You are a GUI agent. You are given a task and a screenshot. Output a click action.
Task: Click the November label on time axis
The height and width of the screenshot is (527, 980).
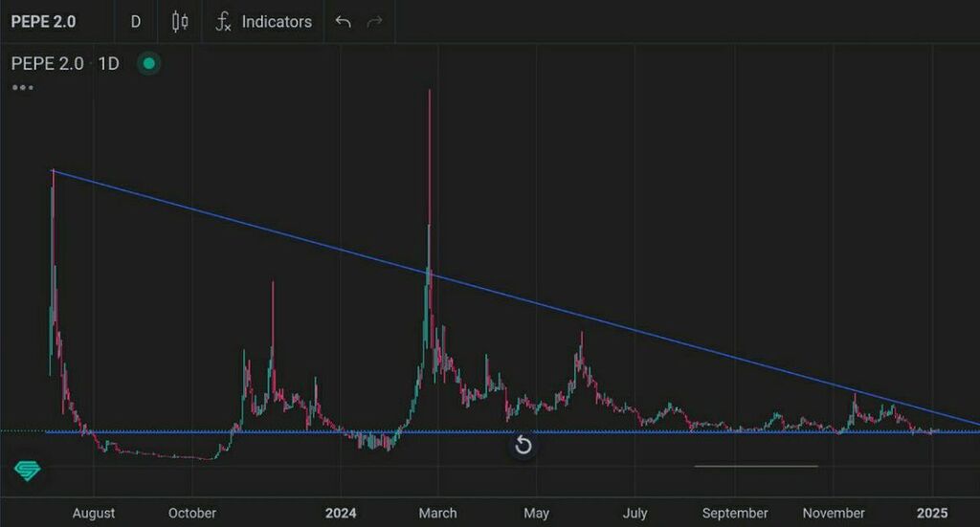tap(834, 513)
